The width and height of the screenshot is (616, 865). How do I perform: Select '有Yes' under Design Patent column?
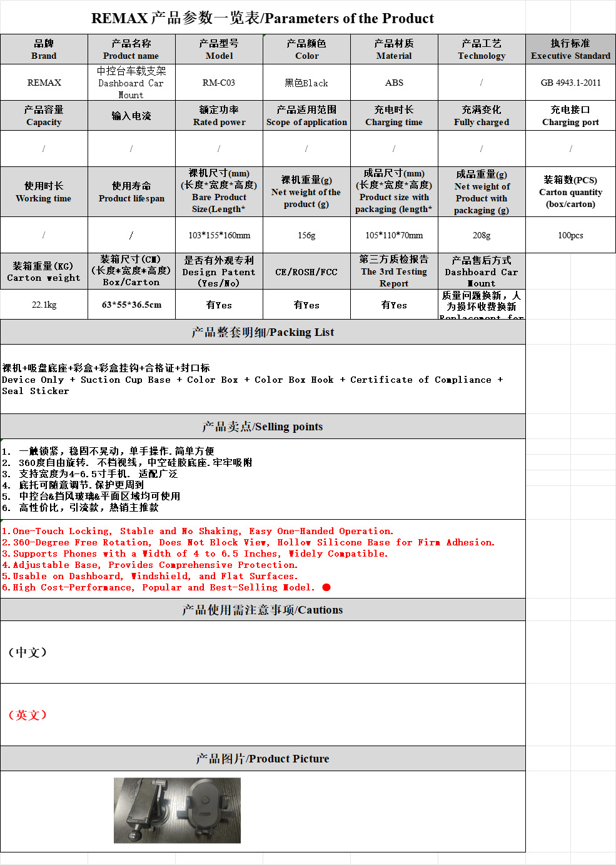(x=219, y=305)
